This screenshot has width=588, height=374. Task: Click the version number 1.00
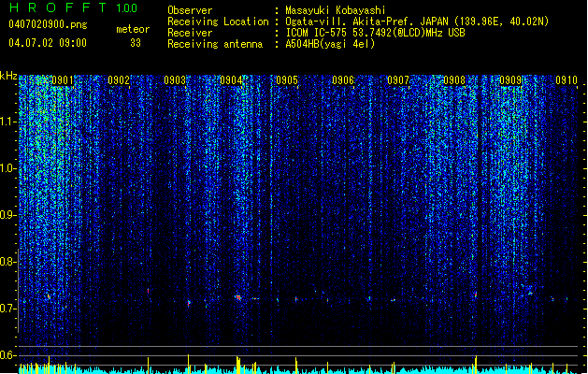click(126, 7)
